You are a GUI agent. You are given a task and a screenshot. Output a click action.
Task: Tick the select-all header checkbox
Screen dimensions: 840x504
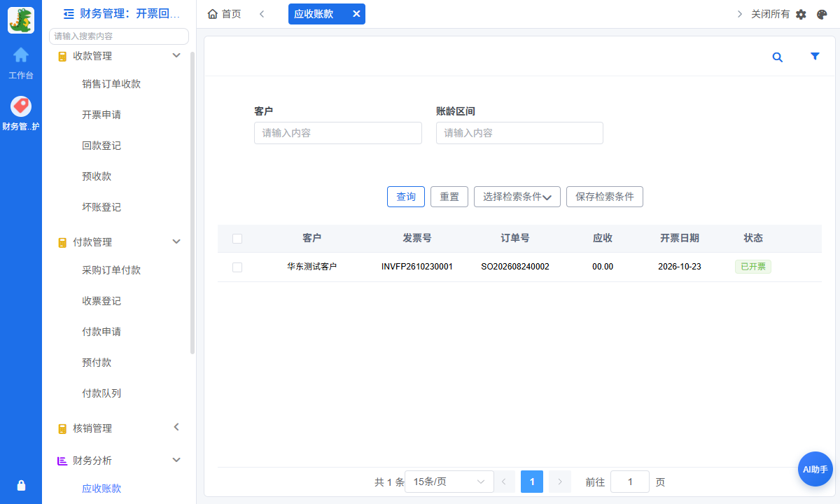coord(237,239)
